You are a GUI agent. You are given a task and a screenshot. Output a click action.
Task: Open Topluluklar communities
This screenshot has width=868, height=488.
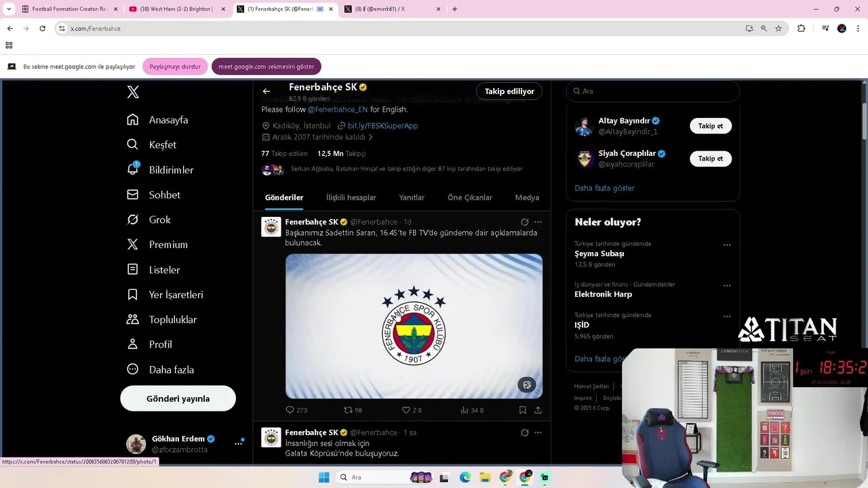161,320
